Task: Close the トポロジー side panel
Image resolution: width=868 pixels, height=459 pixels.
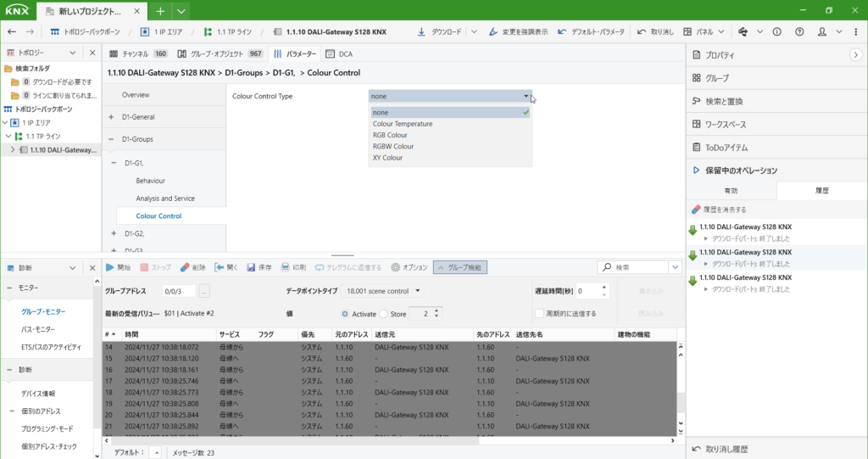Action: (92, 53)
